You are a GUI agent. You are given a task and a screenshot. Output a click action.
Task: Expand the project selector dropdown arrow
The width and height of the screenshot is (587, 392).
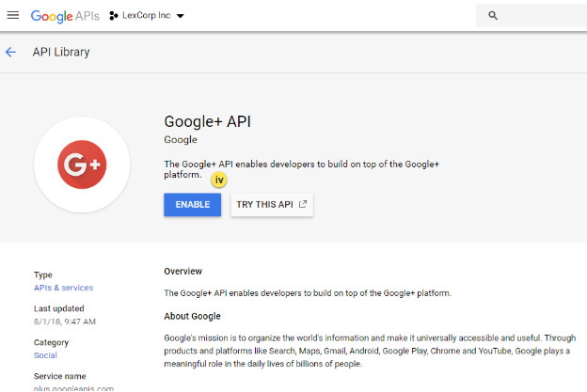click(181, 16)
